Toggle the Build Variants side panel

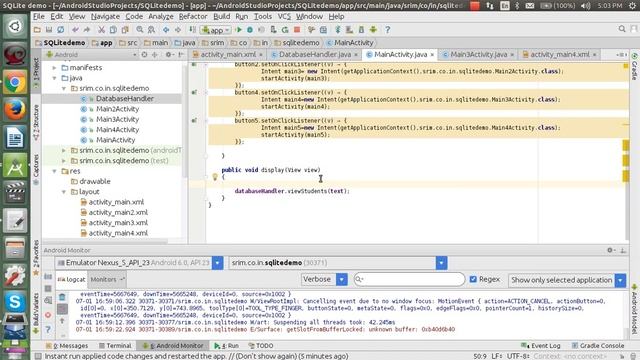click(x=36, y=313)
